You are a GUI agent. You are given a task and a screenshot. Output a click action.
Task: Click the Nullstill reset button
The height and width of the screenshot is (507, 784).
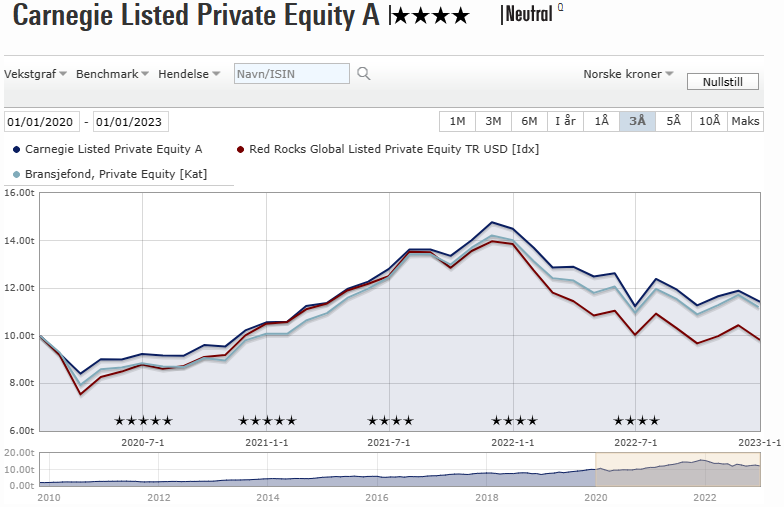722,82
